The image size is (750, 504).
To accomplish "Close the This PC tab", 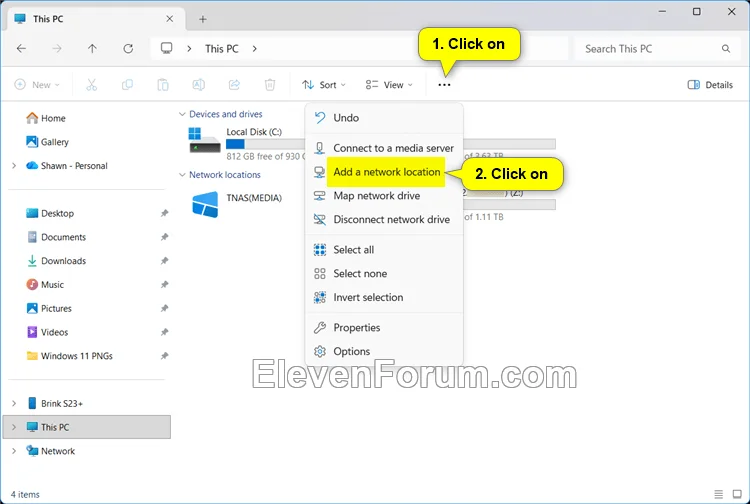I will [170, 19].
